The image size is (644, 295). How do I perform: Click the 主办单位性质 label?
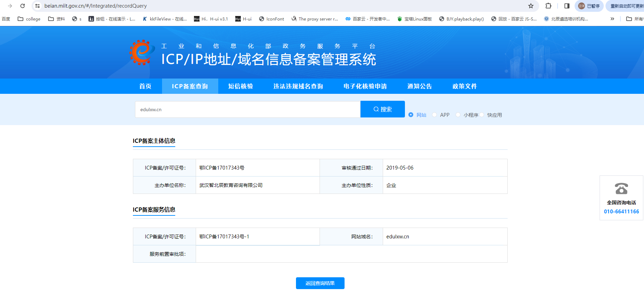click(x=357, y=186)
